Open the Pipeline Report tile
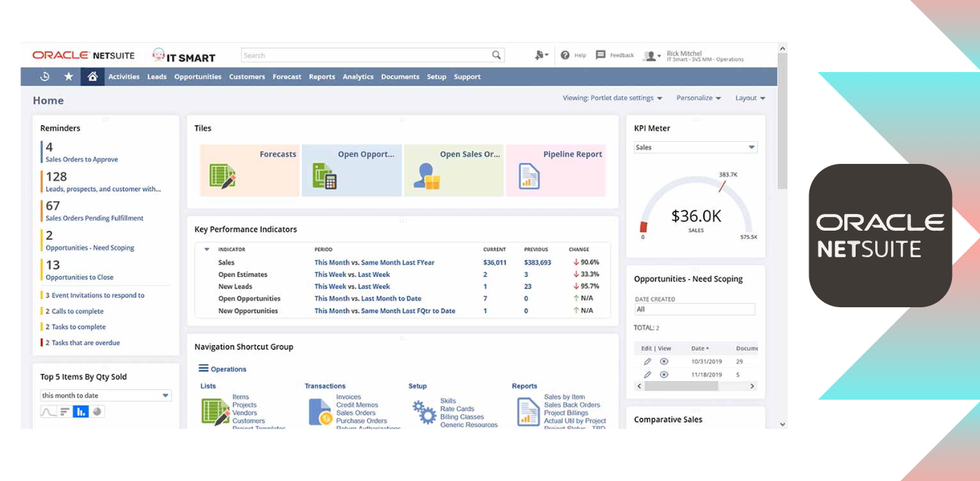 (556, 171)
